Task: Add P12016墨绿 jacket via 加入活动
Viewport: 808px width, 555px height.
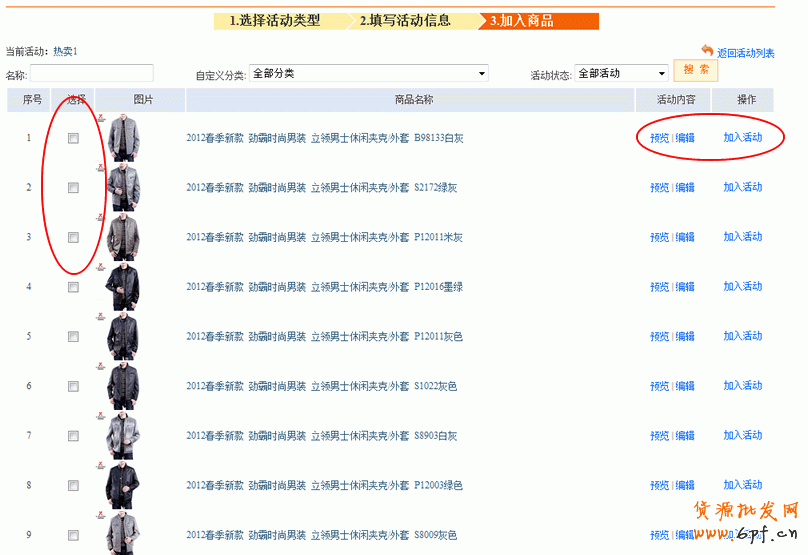Action: coord(743,286)
